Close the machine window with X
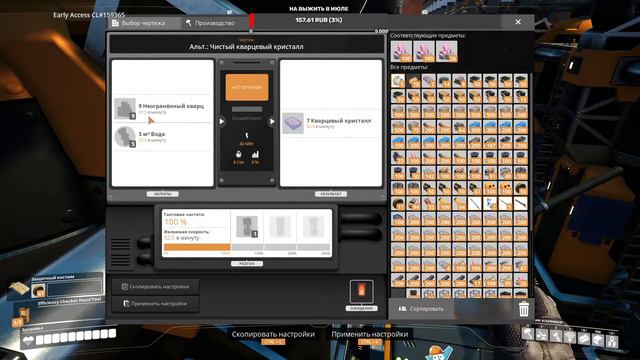 (x=518, y=22)
